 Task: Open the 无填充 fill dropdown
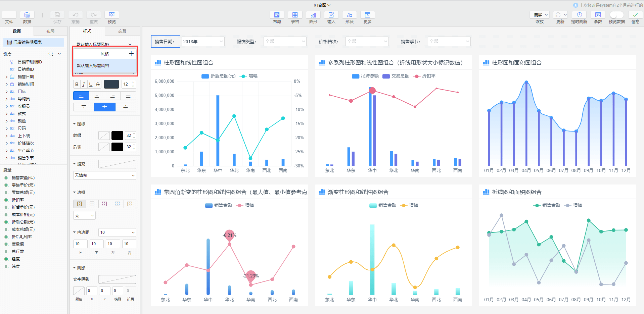click(x=104, y=175)
